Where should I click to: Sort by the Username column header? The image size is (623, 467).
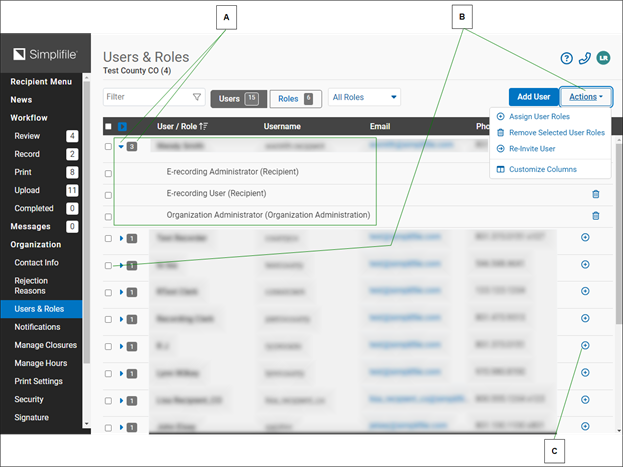(282, 126)
